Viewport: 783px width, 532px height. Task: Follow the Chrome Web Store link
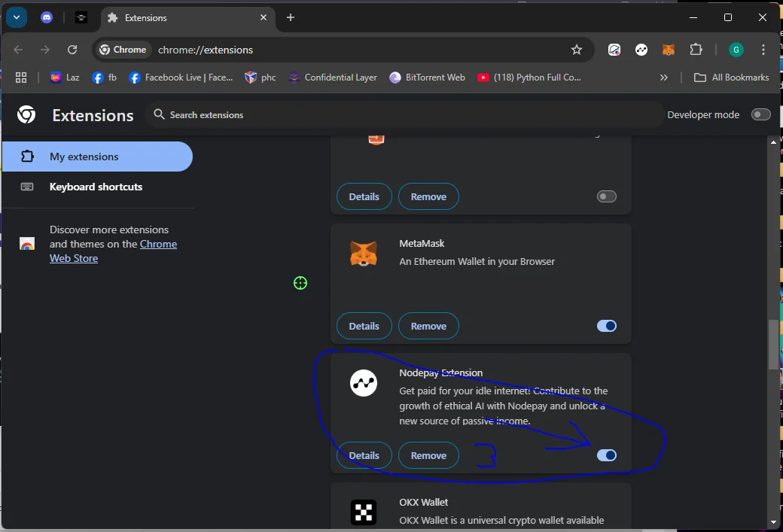114,251
